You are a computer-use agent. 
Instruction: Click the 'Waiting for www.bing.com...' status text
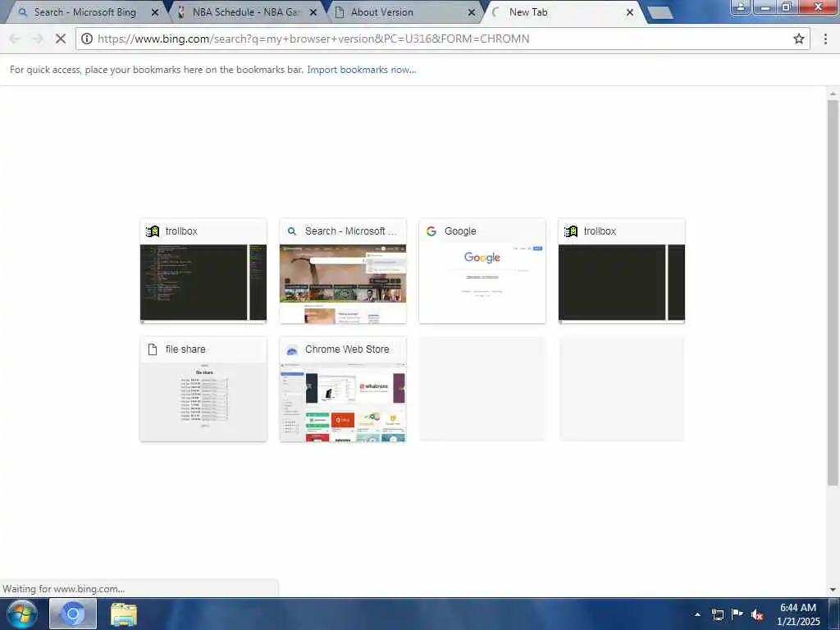point(63,589)
